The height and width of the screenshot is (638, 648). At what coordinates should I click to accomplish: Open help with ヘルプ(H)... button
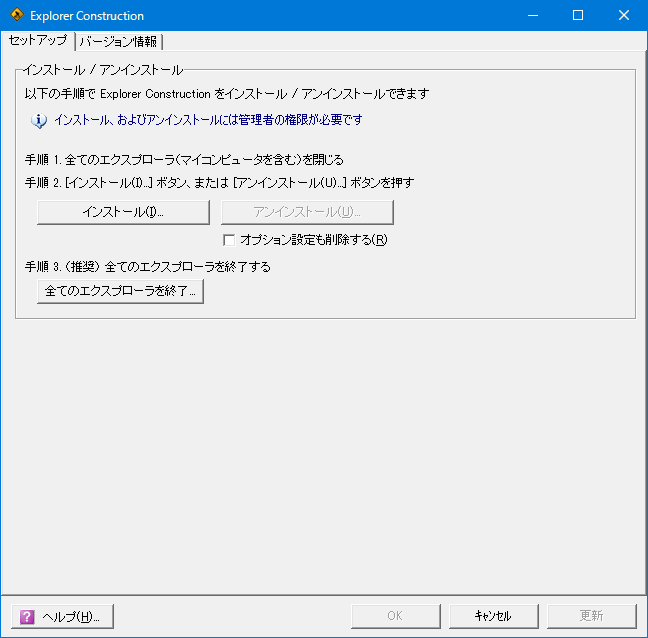(62, 617)
